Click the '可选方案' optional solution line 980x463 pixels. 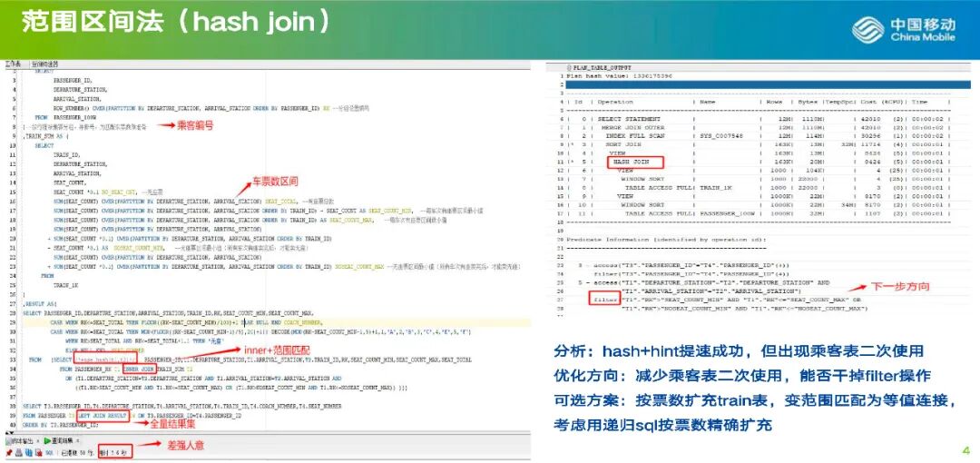[755, 400]
